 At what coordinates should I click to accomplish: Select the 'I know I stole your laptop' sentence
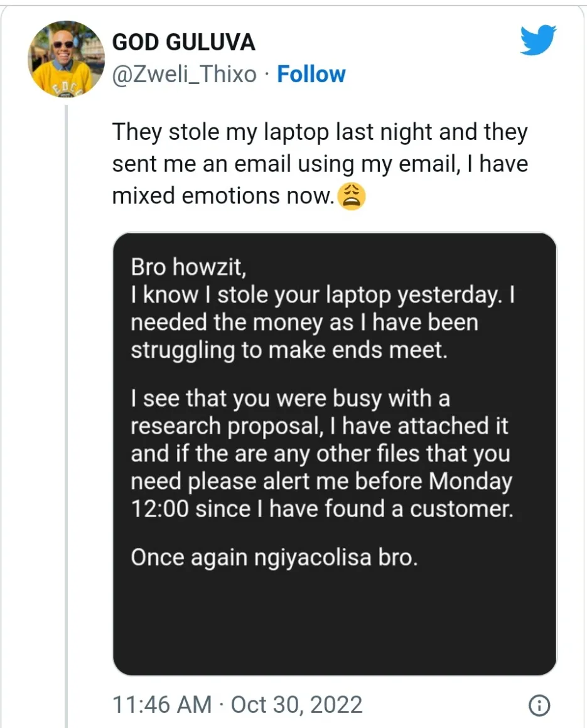(323, 296)
